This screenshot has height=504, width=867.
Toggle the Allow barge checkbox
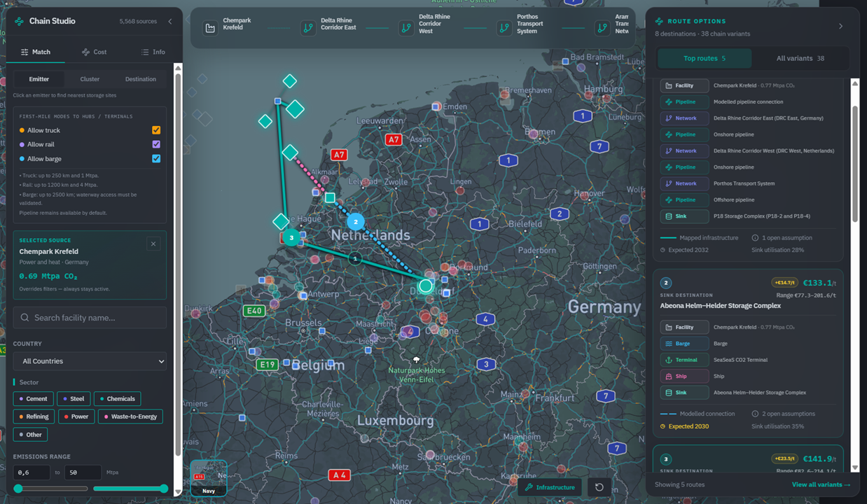click(x=156, y=159)
